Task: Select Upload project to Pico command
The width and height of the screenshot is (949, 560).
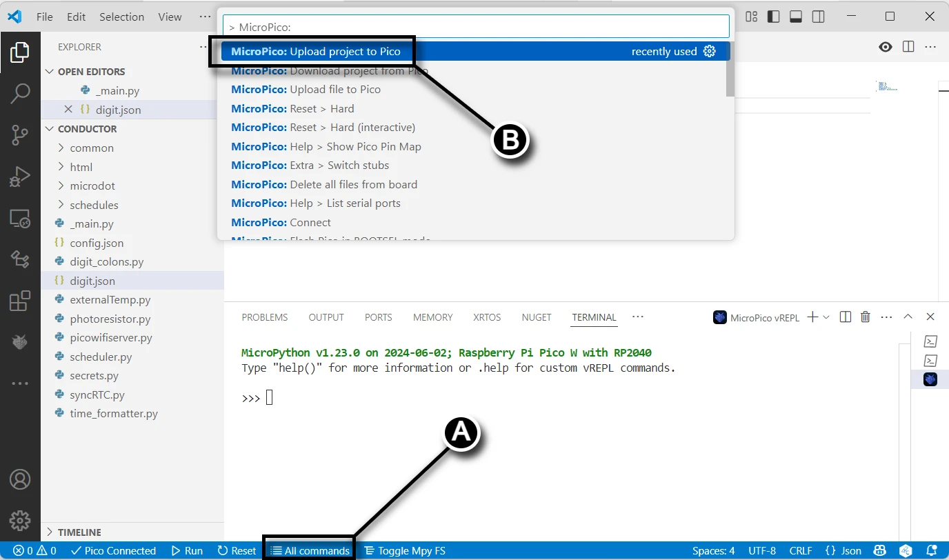Action: pyautogui.click(x=474, y=51)
